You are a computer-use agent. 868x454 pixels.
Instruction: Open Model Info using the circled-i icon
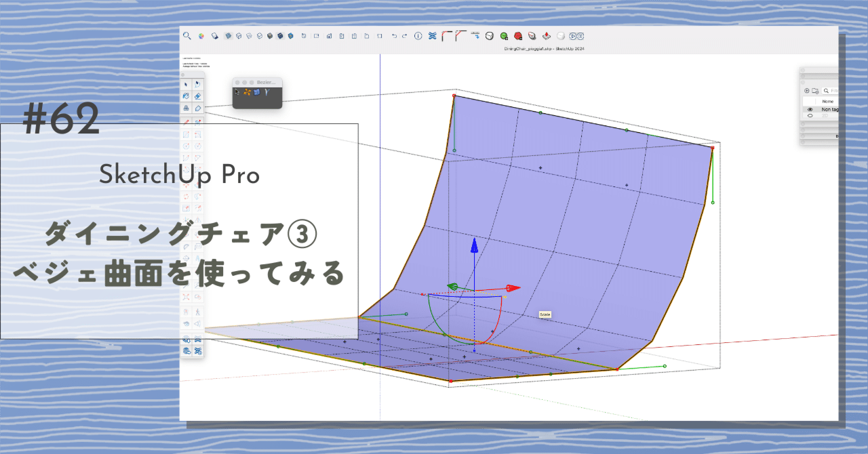tap(418, 35)
